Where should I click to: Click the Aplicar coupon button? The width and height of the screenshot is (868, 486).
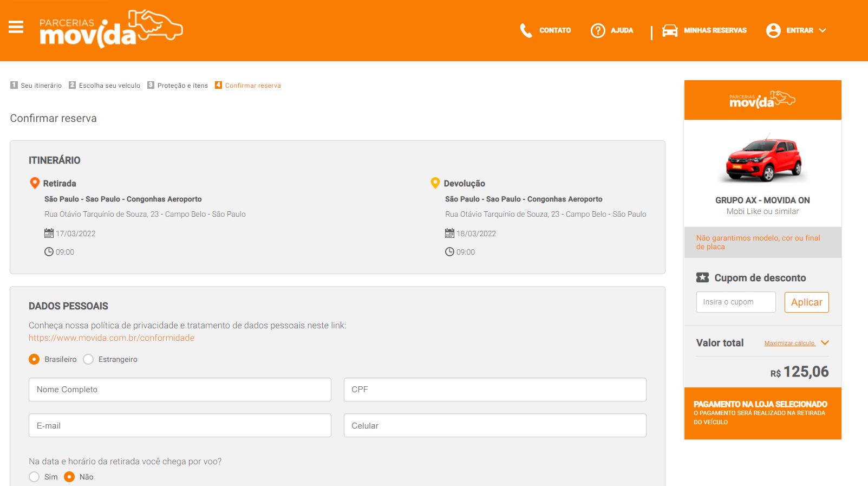pos(807,302)
